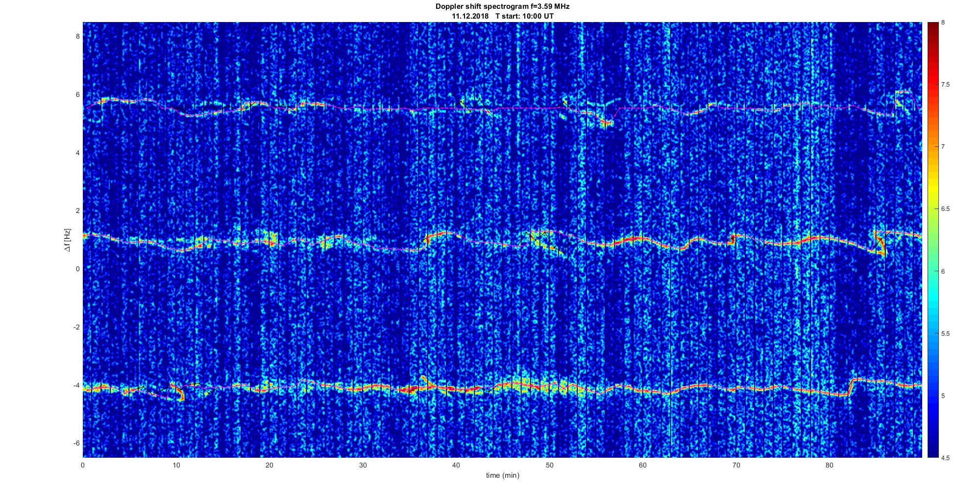Click the y-axis label 'Δf [Hz]'
980x491 pixels.
point(67,240)
